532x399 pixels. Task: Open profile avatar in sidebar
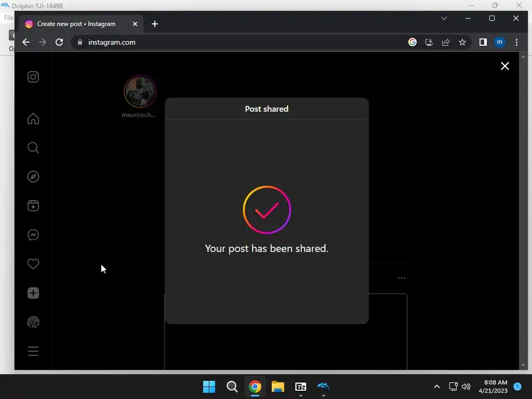33,322
